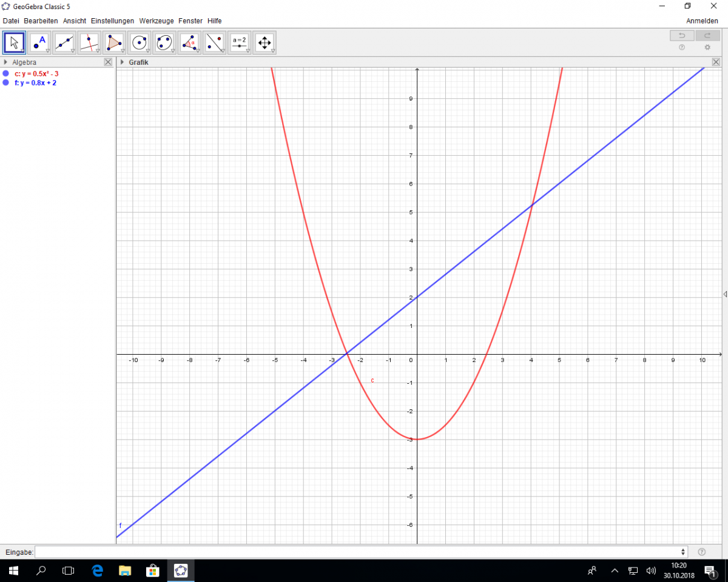The width and height of the screenshot is (728, 582).
Task: Select the Move Graphics View tool
Action: click(x=264, y=42)
